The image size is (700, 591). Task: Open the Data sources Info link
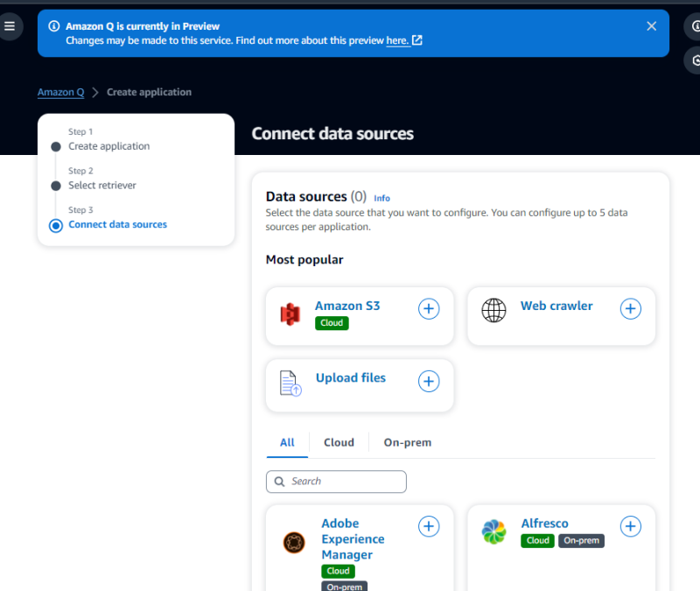(381, 198)
